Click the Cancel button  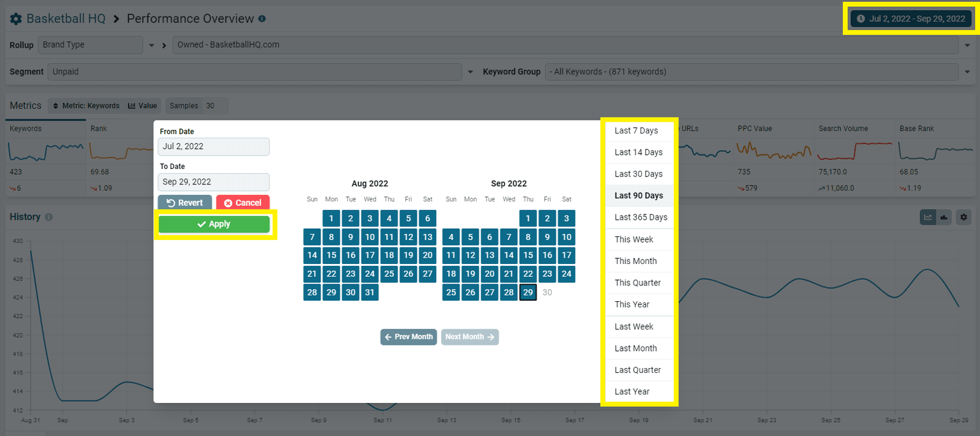click(x=243, y=203)
